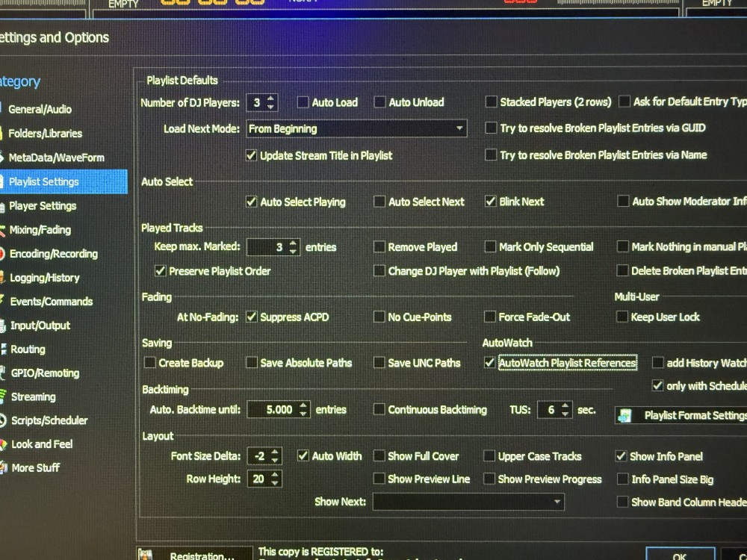Click the Playlist Format Settings icon
This screenshot has height=560, width=747.
click(x=624, y=416)
